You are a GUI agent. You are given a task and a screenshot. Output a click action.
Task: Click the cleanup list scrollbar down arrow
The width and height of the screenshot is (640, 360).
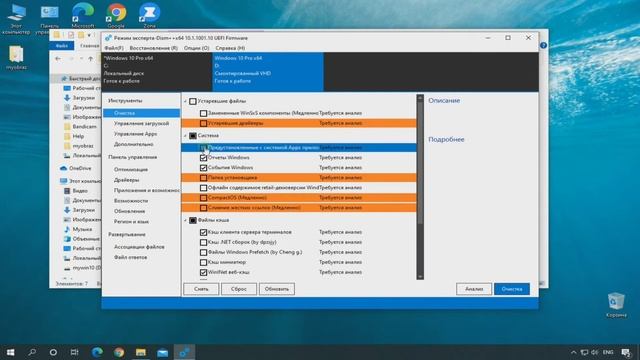420,276
